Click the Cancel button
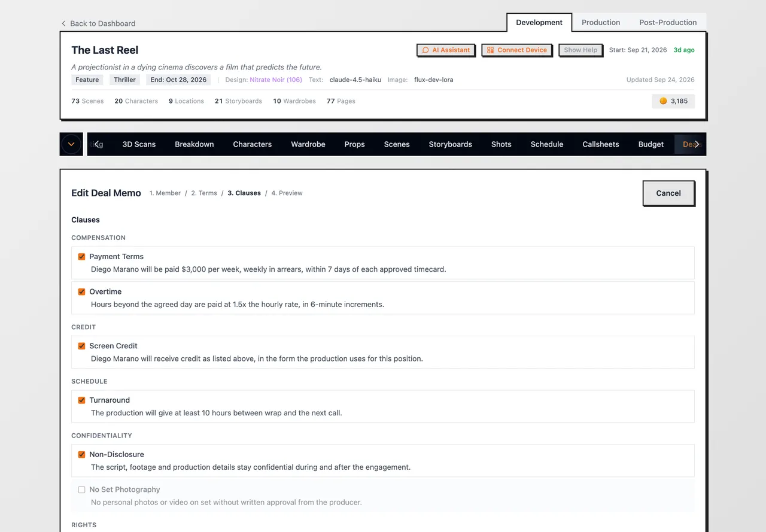The width and height of the screenshot is (766, 532). pos(668,193)
